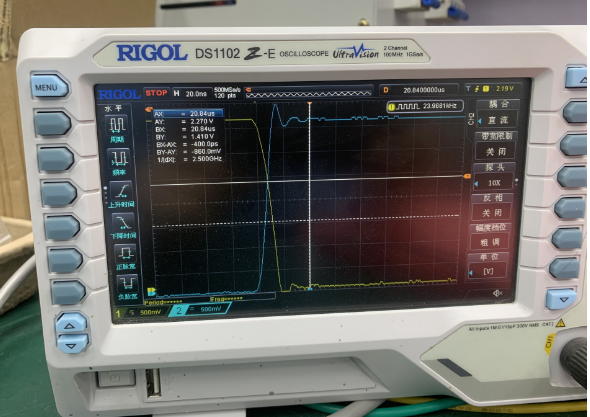Click the waveform memory overview bar
590x417 pixels.
coord(308,92)
